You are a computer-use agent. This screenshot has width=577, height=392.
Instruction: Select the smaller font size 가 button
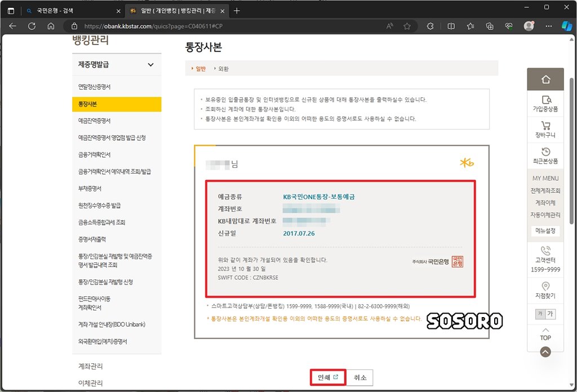tap(540, 314)
